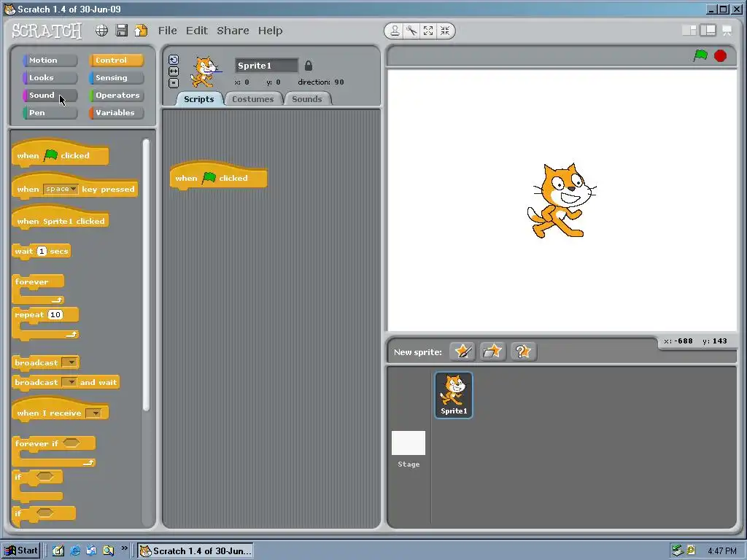This screenshot has height=560, width=747.
Task: Switch to the Scripts tab
Action: tap(198, 99)
